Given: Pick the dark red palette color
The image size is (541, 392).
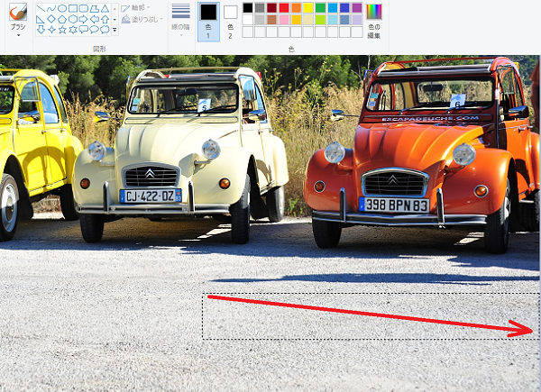Looking at the screenshot, I should (271, 7).
